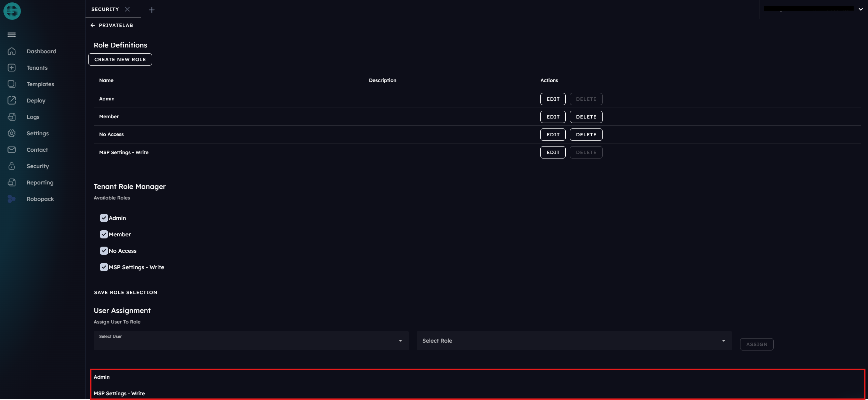Delete the Member role
Image resolution: width=868 pixels, height=400 pixels.
coord(586,117)
